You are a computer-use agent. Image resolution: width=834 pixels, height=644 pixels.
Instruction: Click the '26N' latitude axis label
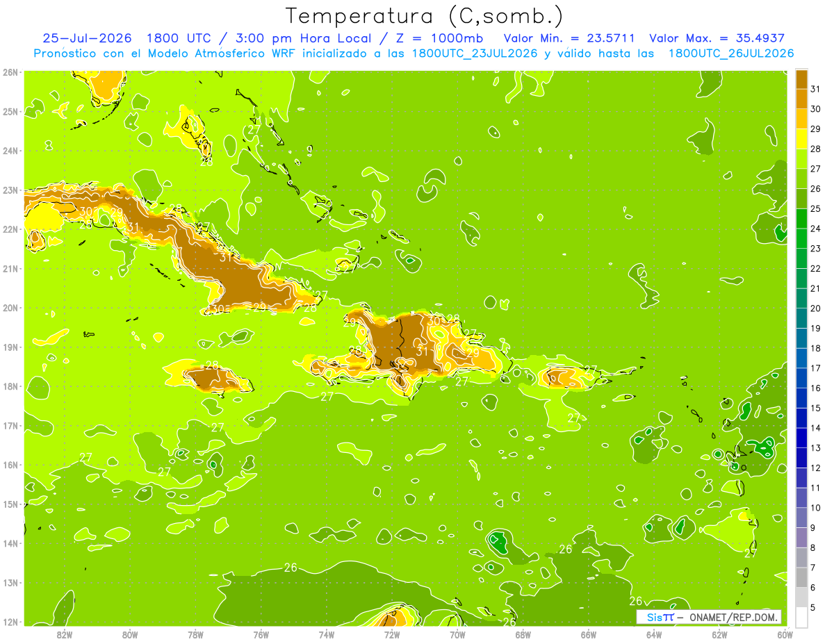10,72
